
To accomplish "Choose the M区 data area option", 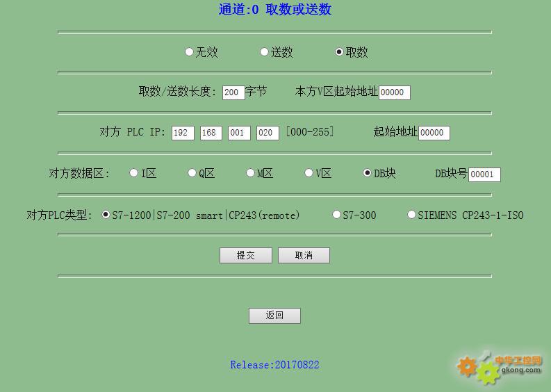I will (250, 173).
